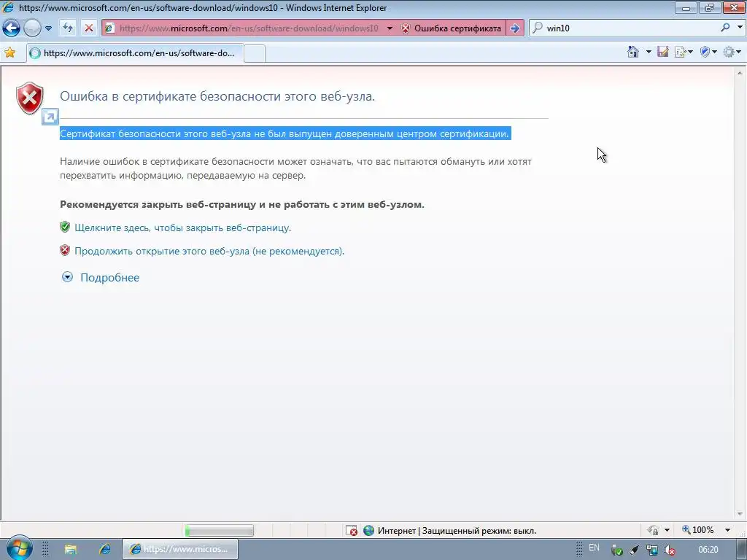Click the network tray icon
This screenshot has width=747, height=560.
[651, 551]
